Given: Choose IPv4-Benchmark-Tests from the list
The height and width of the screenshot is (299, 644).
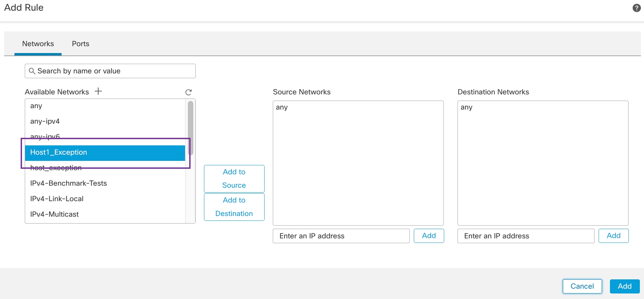Looking at the screenshot, I should pyautogui.click(x=68, y=183).
